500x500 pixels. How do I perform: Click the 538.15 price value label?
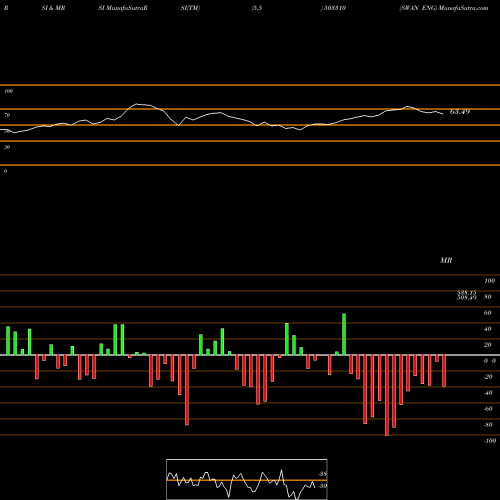point(467,293)
